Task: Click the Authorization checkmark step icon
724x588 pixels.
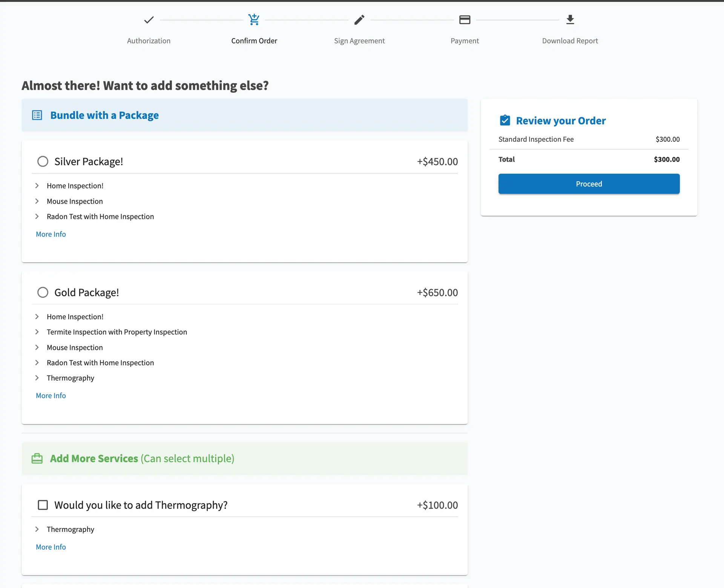Action: tap(149, 20)
